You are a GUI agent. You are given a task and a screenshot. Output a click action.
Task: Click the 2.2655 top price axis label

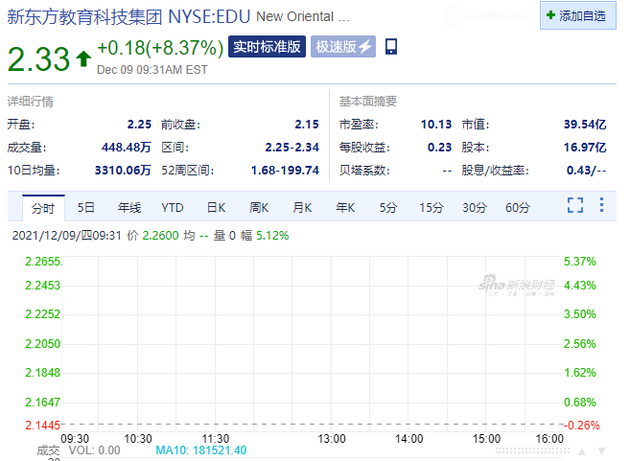[x=43, y=262]
